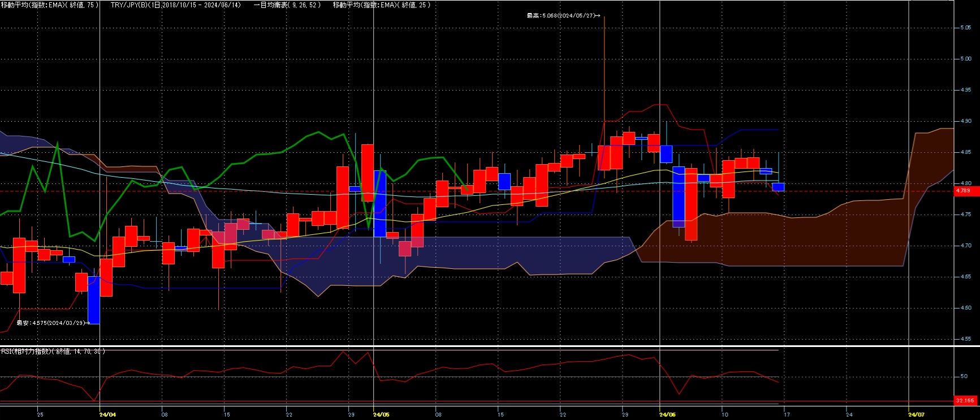Click the 4.90 price axis label
This screenshot has width=980, height=420.
965,121
